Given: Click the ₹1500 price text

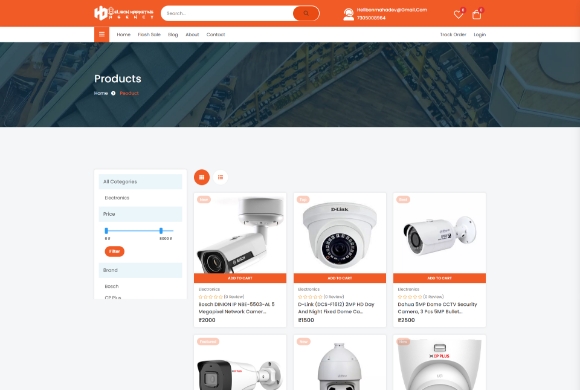Looking at the screenshot, I should [x=306, y=320].
